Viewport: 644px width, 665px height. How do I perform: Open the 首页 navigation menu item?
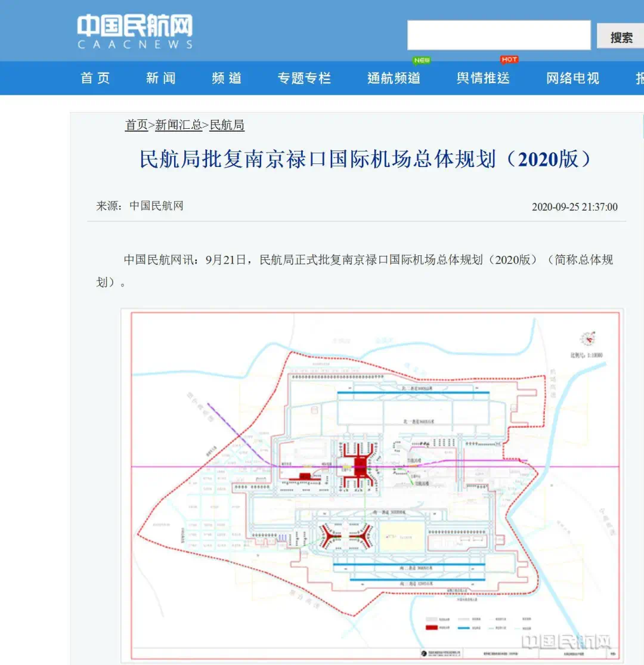click(95, 78)
